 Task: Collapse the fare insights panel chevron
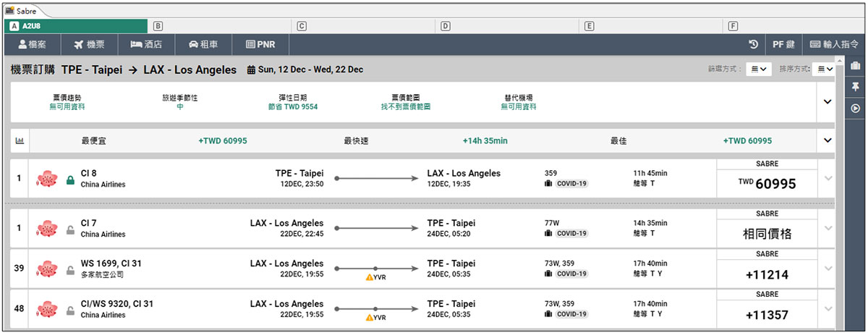827,102
